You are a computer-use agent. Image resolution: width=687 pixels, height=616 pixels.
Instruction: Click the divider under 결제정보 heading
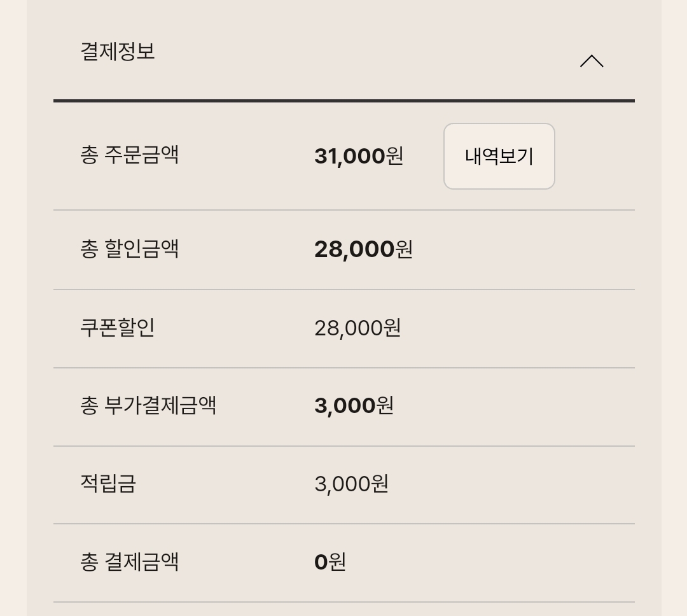[x=344, y=100]
